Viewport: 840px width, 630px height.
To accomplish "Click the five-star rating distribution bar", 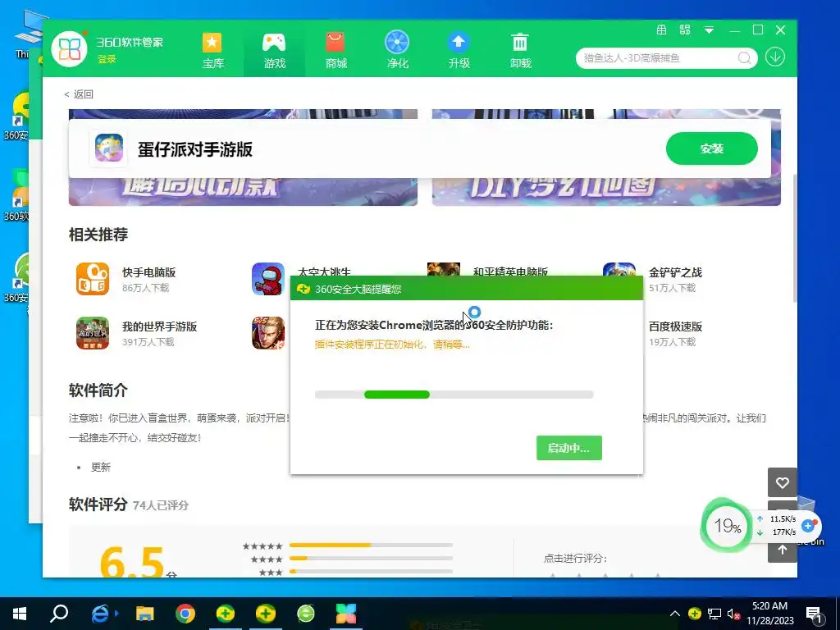I will click(371, 545).
